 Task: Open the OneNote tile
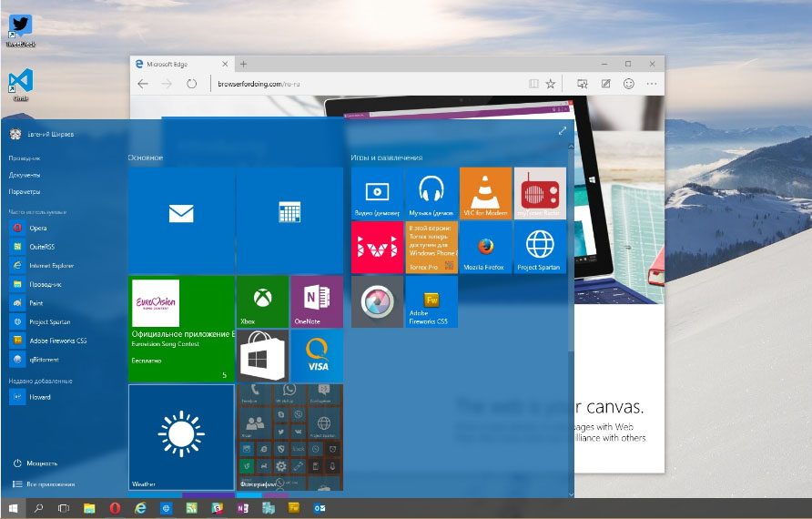(x=317, y=301)
